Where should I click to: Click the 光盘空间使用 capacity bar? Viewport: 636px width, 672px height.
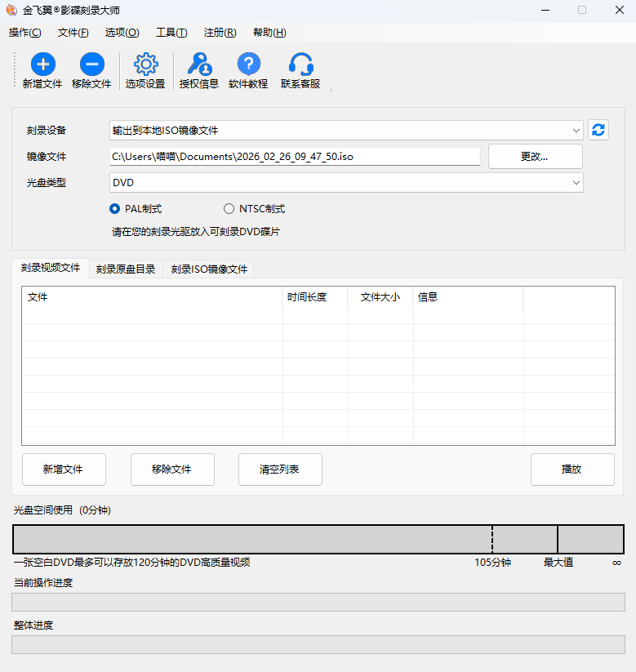pyautogui.click(x=318, y=540)
